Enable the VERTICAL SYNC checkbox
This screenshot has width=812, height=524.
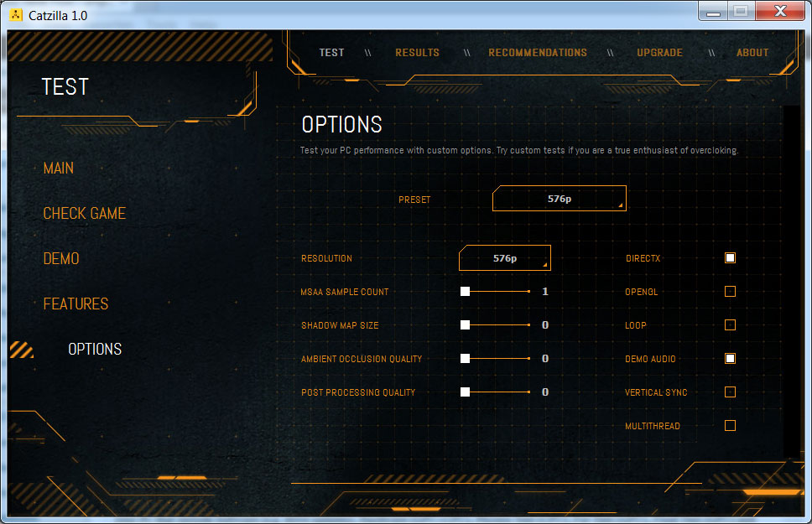[x=730, y=392]
